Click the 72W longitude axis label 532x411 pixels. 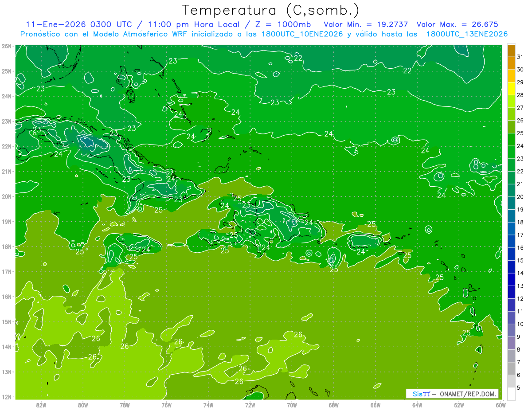tap(250, 404)
